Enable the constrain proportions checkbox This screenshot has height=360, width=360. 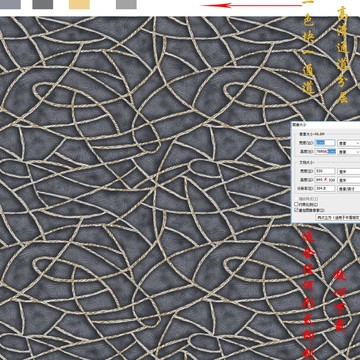(x=296, y=204)
